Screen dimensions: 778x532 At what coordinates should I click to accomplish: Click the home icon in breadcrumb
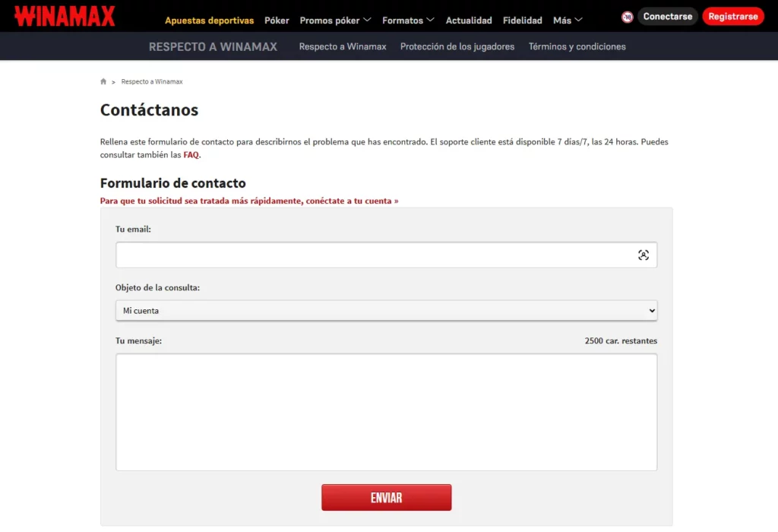point(103,81)
